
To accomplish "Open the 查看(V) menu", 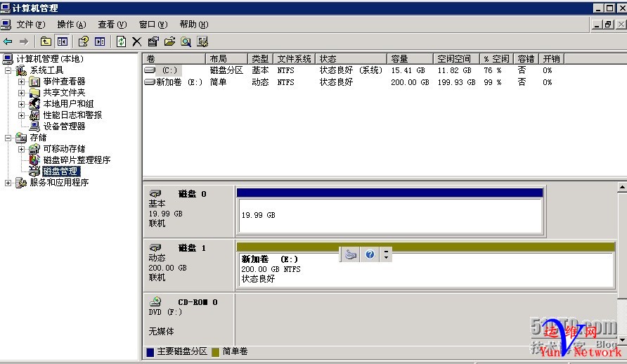I will [112, 25].
